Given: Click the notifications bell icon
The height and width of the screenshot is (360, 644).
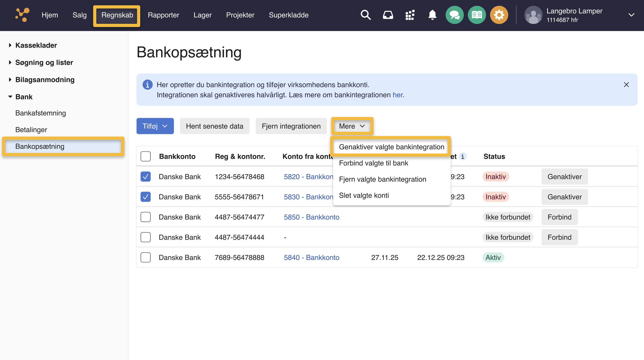Looking at the screenshot, I should click(432, 15).
